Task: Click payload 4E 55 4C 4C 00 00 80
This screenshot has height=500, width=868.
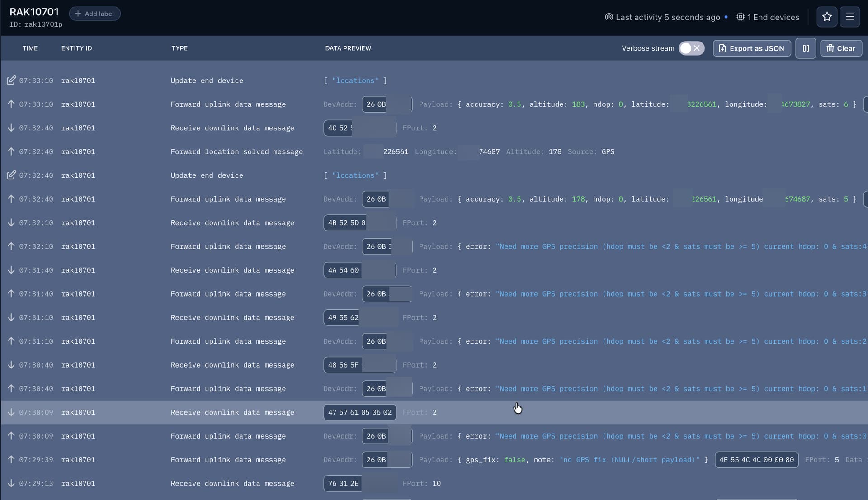Action: point(756,460)
